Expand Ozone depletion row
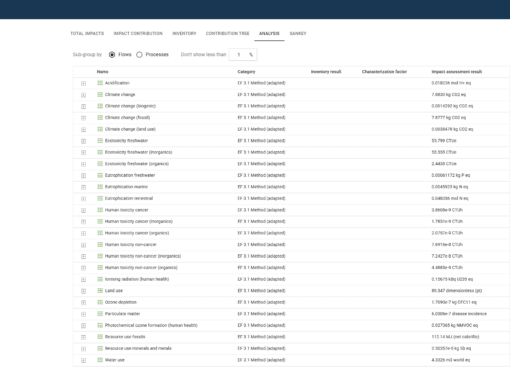The width and height of the screenshot is (510, 382). click(x=83, y=303)
